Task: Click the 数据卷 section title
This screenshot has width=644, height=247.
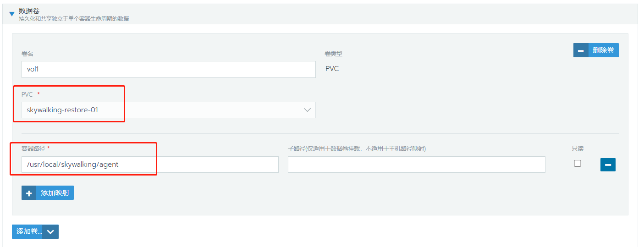Action: pyautogui.click(x=28, y=11)
